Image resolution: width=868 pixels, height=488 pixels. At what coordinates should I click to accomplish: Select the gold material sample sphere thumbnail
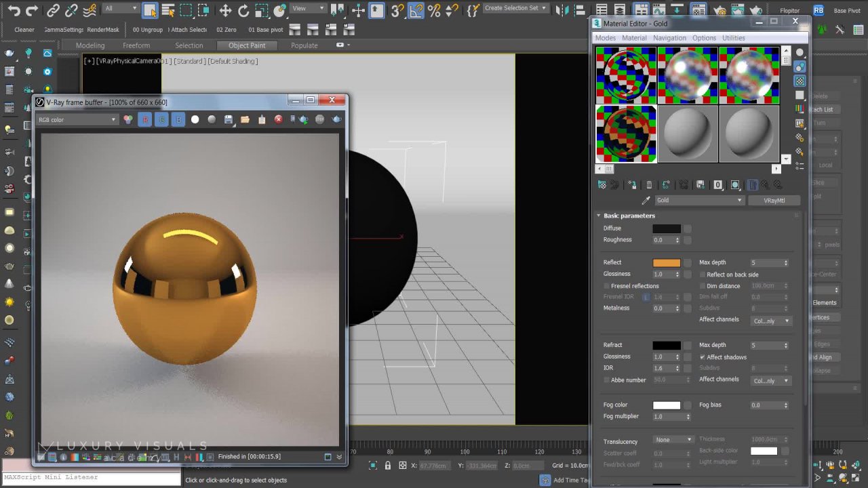click(x=626, y=134)
